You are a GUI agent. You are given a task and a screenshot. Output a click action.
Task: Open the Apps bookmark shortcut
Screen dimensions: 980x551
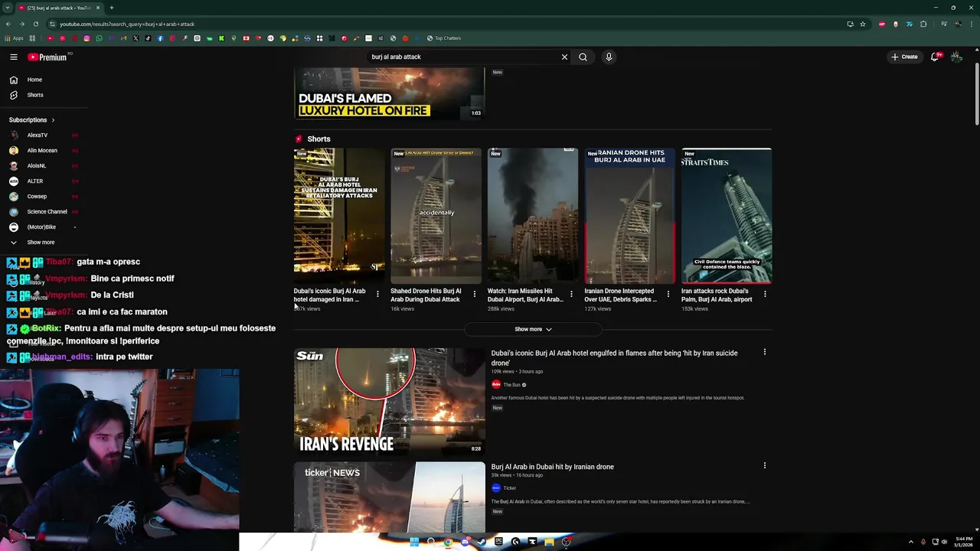click(14, 38)
